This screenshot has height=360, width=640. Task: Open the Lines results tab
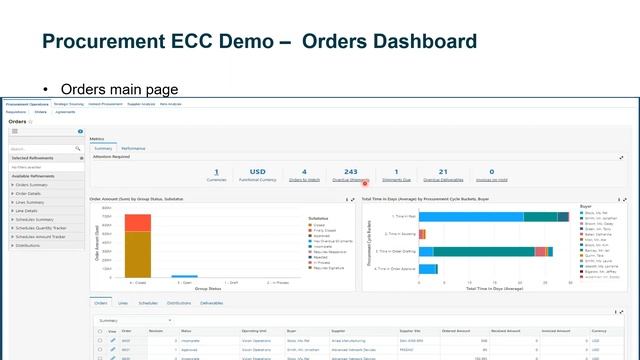click(x=123, y=303)
